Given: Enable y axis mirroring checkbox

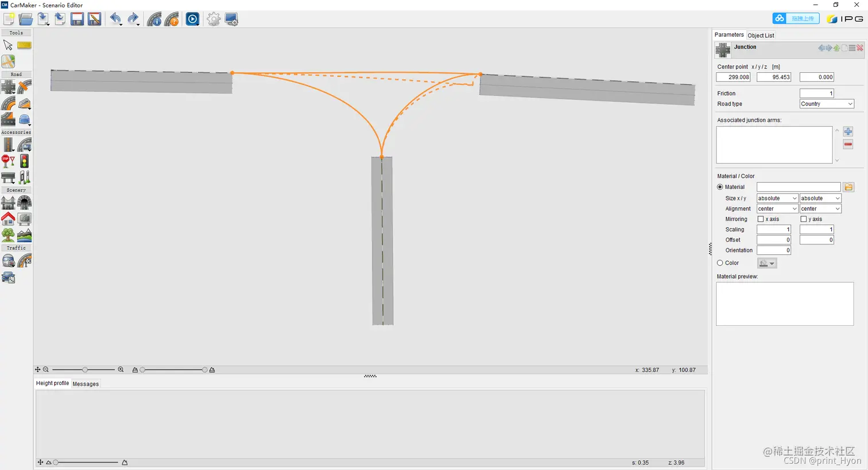Looking at the screenshot, I should tap(804, 219).
